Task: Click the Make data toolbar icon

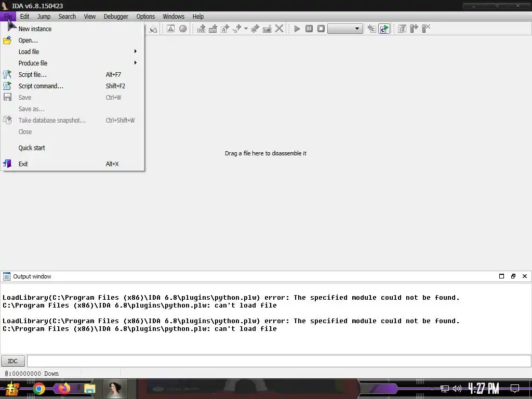Action: point(212,29)
